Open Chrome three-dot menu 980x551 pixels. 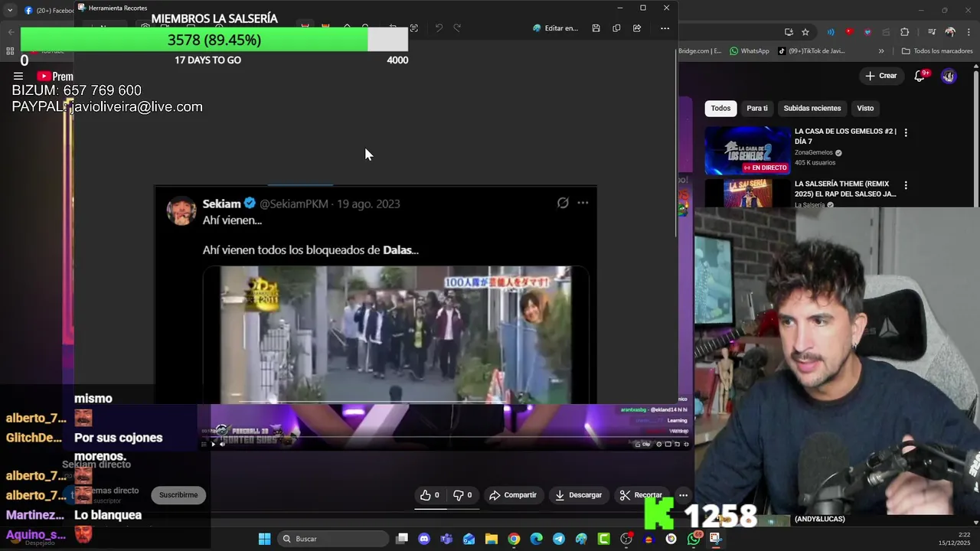coord(967,32)
